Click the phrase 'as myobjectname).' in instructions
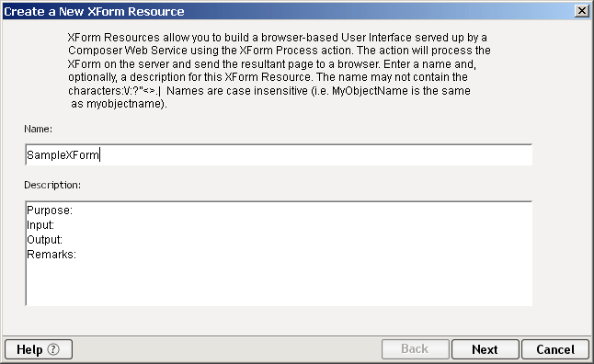The height and width of the screenshot is (364, 594). (x=119, y=104)
